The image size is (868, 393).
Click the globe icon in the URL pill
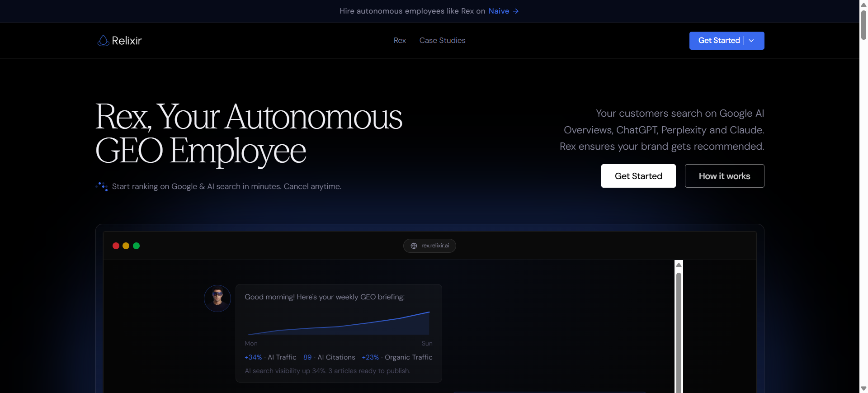click(x=414, y=246)
